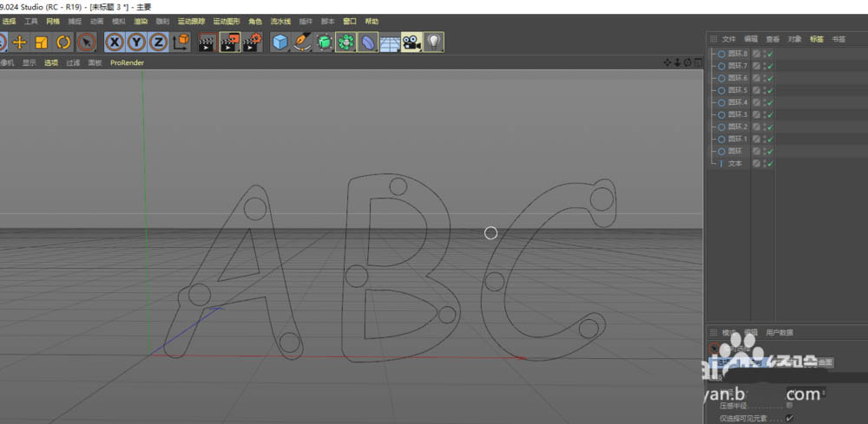868x424 pixels.
Task: Open the 运动图形 menu
Action: tap(226, 21)
